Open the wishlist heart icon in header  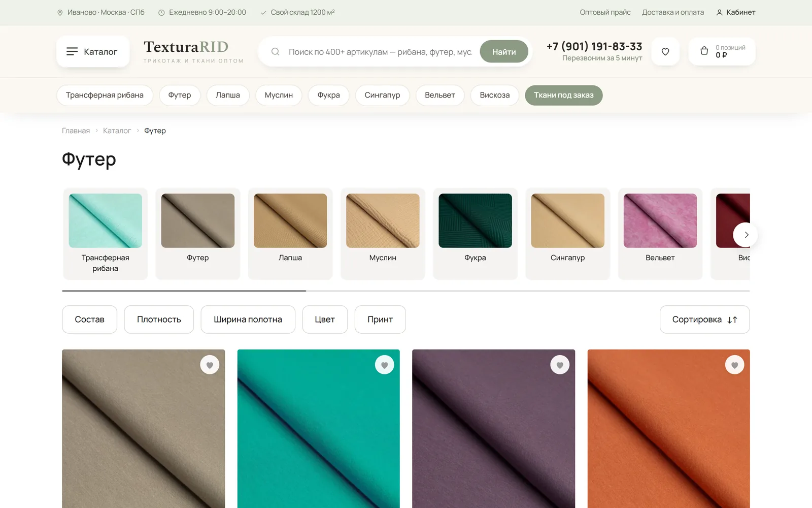pyautogui.click(x=665, y=51)
